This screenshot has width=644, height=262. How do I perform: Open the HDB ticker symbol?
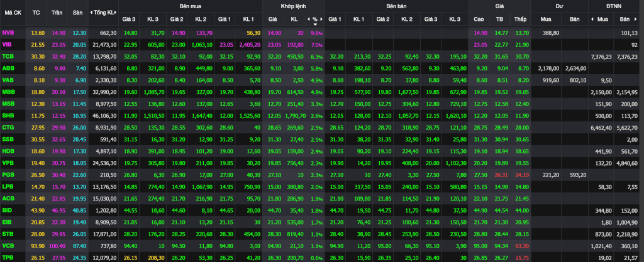tap(8, 151)
